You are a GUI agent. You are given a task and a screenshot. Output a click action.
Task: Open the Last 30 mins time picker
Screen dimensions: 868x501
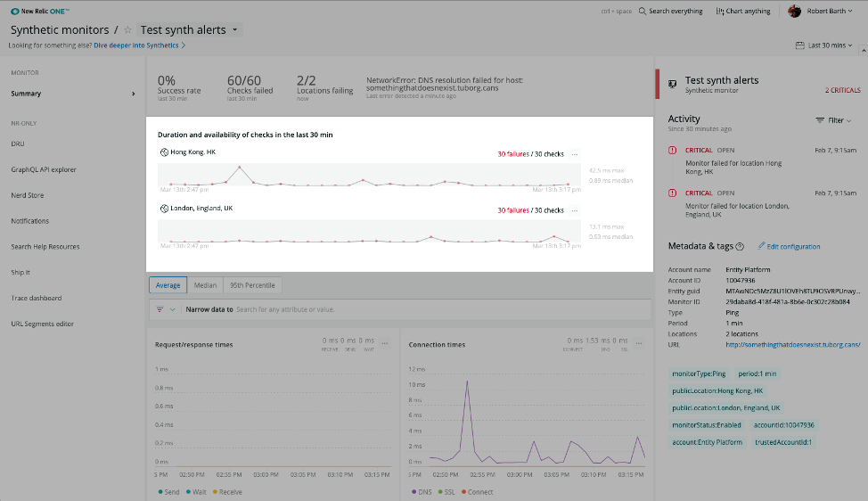pyautogui.click(x=823, y=45)
